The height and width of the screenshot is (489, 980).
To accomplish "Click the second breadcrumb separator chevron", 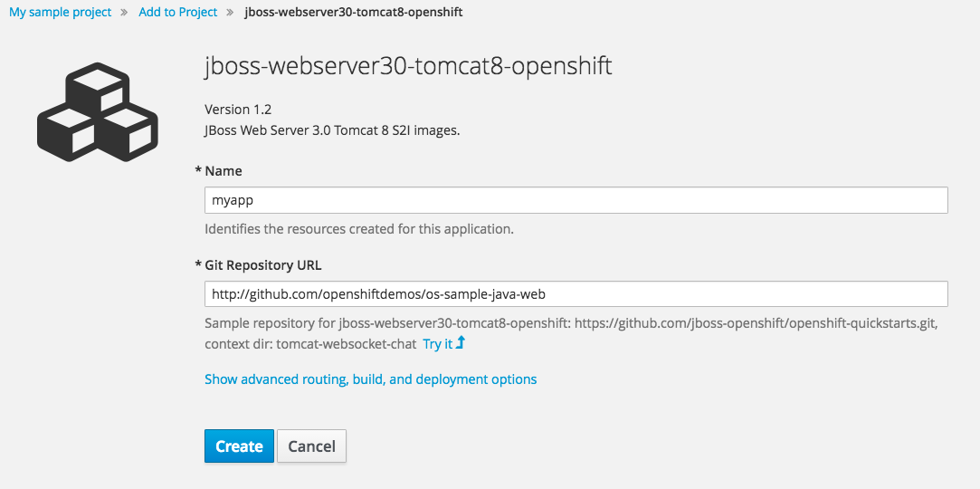I will (x=231, y=13).
